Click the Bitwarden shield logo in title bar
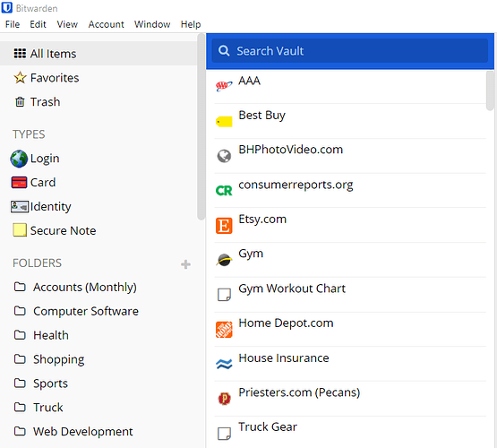This screenshot has height=448, width=497. [x=7, y=7]
